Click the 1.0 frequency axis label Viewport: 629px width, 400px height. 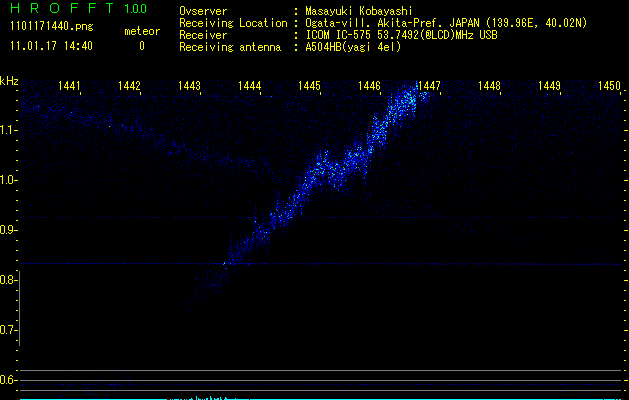[x=8, y=180]
